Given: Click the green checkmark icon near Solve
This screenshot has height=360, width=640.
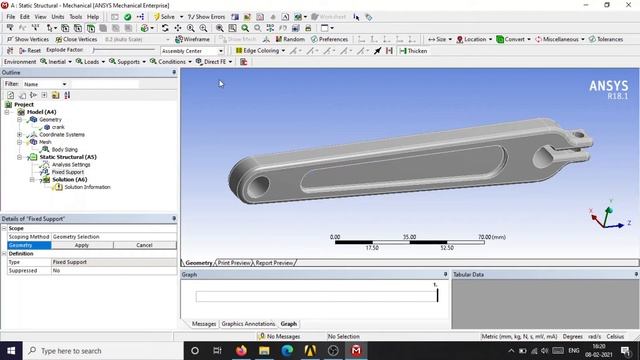Looking at the screenshot, I should [x=128, y=17].
